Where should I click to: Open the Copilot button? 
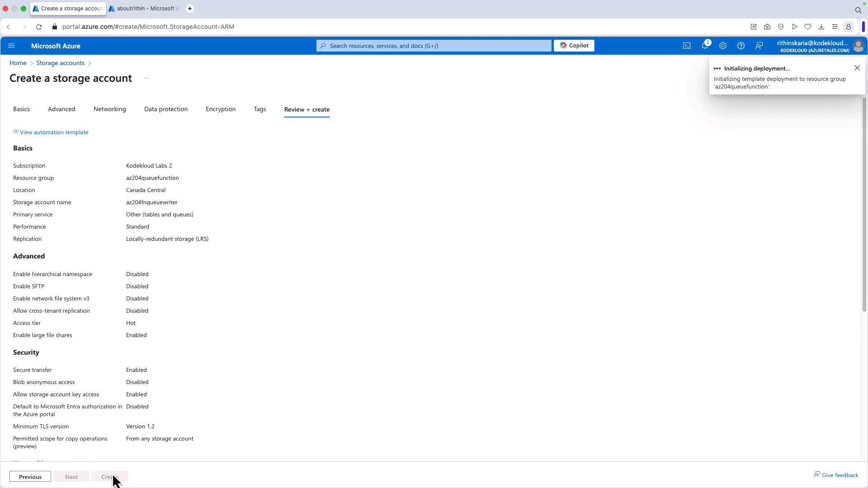pyautogui.click(x=574, y=46)
